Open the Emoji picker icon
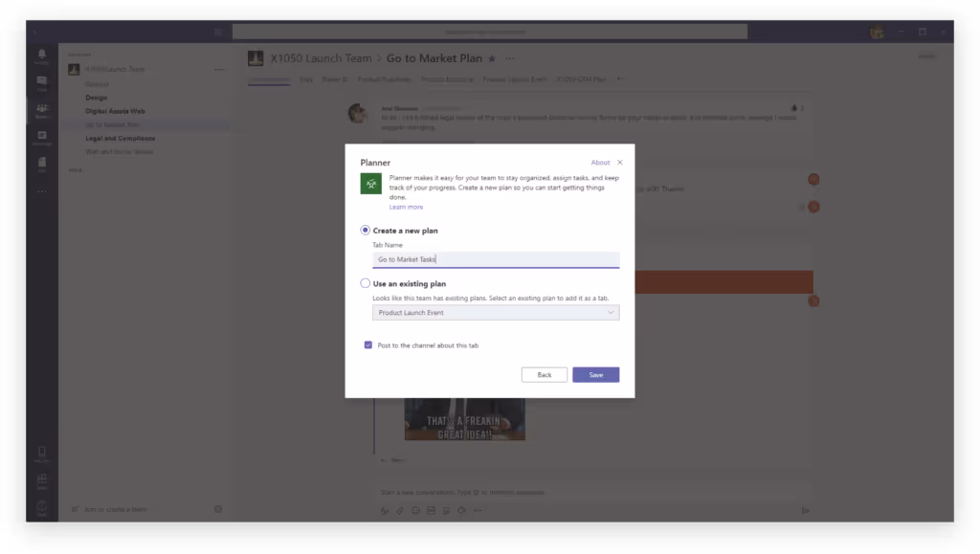 [415, 511]
